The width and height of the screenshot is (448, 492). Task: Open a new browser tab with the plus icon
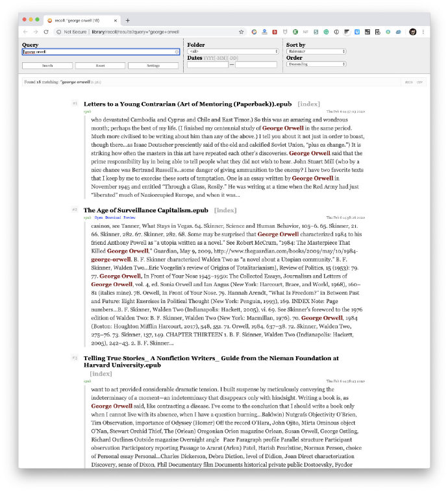tap(127, 20)
